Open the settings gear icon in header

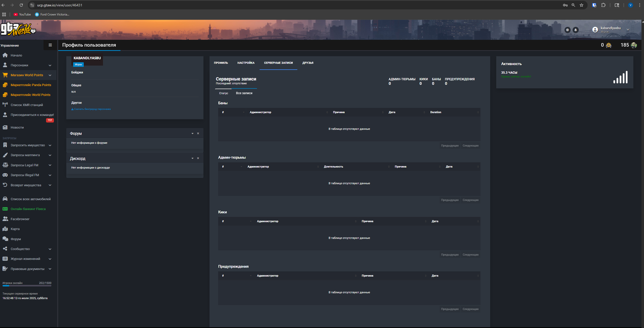[x=568, y=30]
